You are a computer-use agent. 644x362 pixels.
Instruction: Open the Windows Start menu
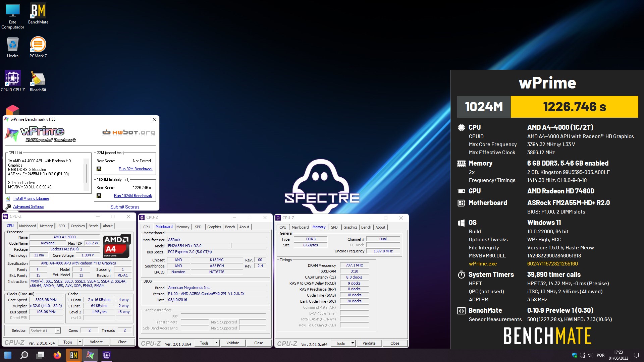click(x=8, y=355)
